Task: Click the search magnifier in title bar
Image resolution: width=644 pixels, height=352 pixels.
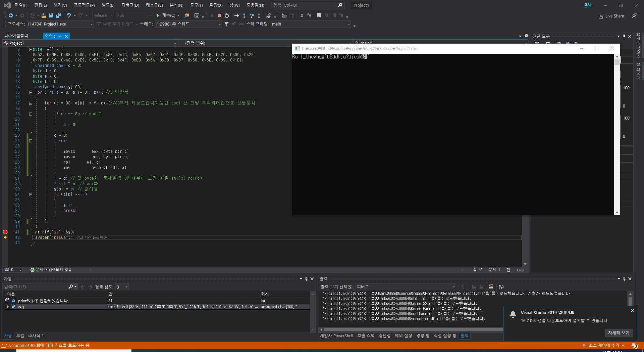Action: pos(340,5)
